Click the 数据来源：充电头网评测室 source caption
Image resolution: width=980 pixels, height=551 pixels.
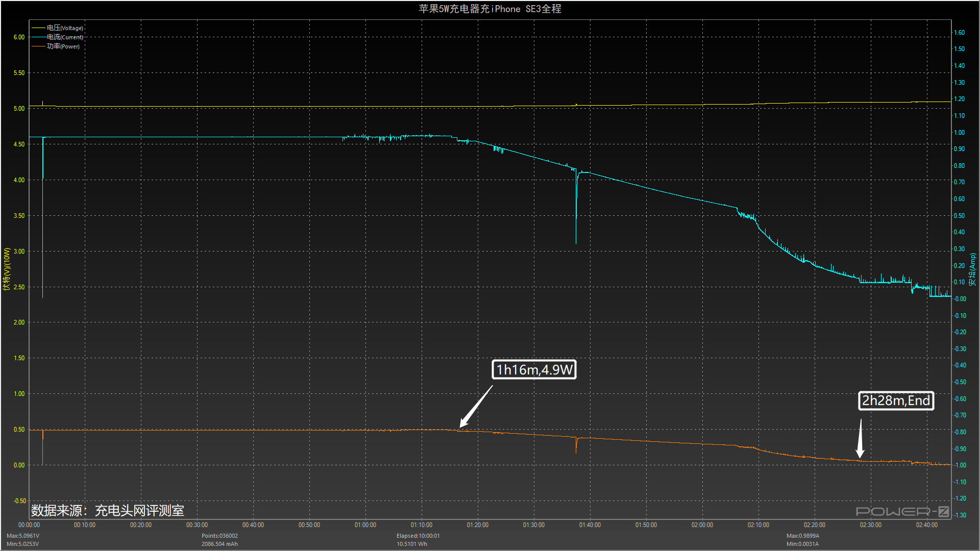click(x=108, y=511)
